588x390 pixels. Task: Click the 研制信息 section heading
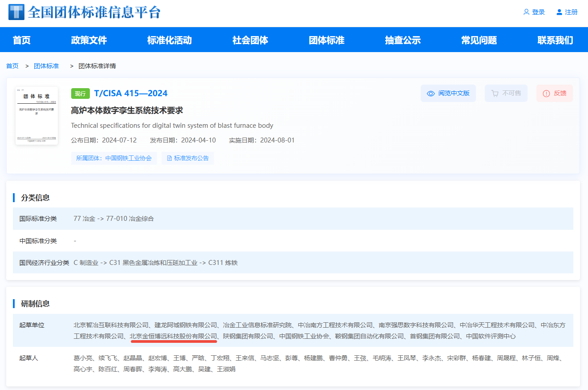pyautogui.click(x=36, y=304)
